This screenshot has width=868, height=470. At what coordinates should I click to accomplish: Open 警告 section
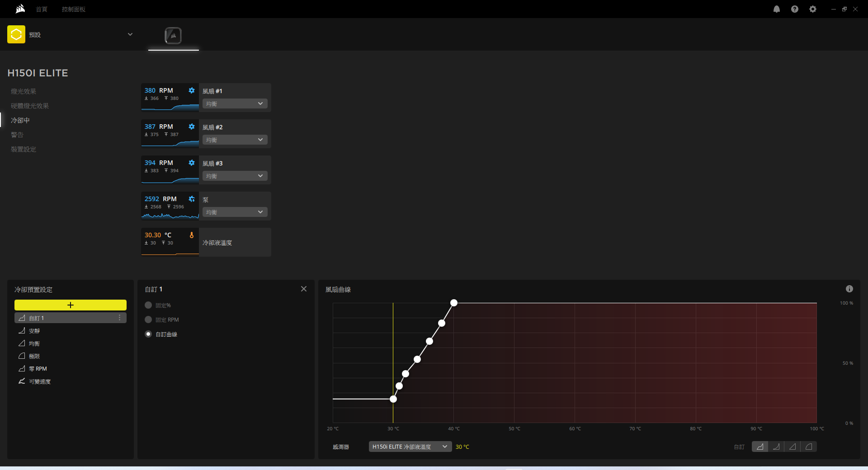point(17,135)
